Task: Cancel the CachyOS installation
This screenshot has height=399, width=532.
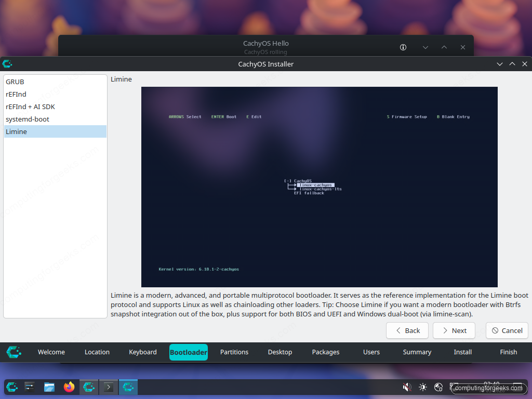Action: pyautogui.click(x=507, y=330)
